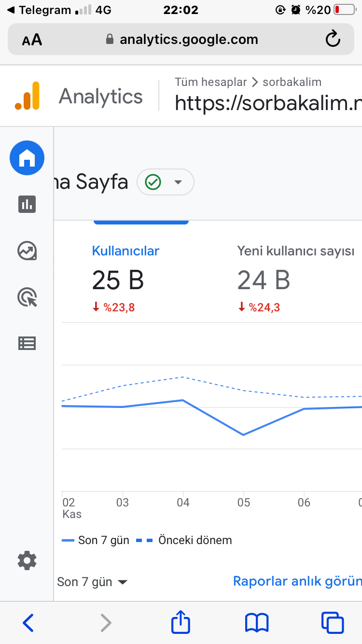
Task: Open the Explore icon in sidebar
Action: [x=27, y=251]
